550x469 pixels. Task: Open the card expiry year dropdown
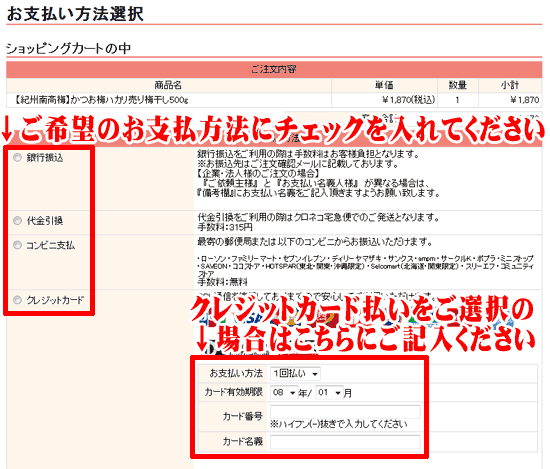point(284,393)
